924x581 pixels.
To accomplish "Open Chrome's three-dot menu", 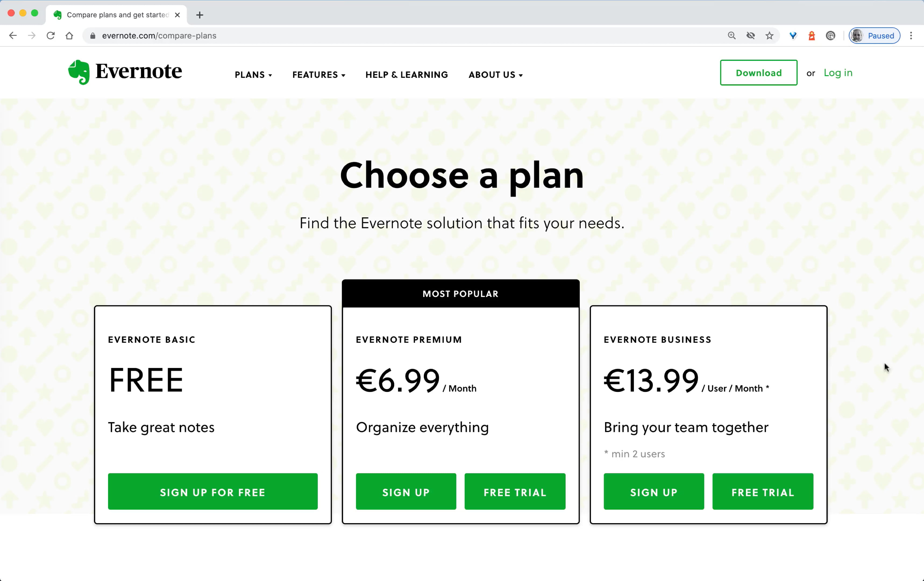I will click(x=911, y=36).
